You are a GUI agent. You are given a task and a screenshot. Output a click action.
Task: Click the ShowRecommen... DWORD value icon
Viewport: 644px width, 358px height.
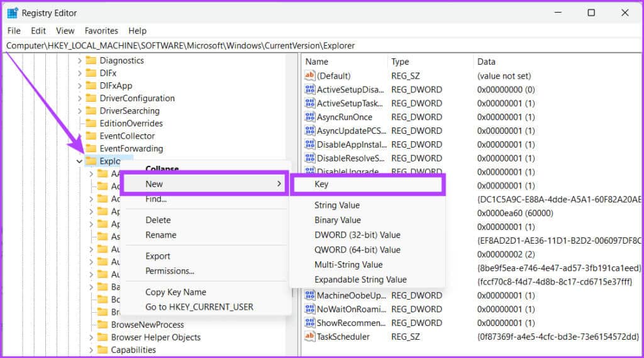point(309,323)
